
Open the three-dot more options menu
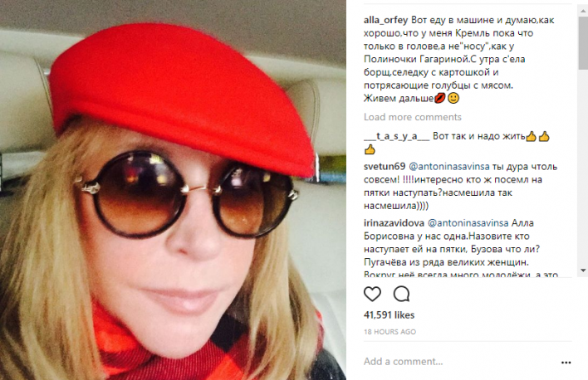click(566, 363)
